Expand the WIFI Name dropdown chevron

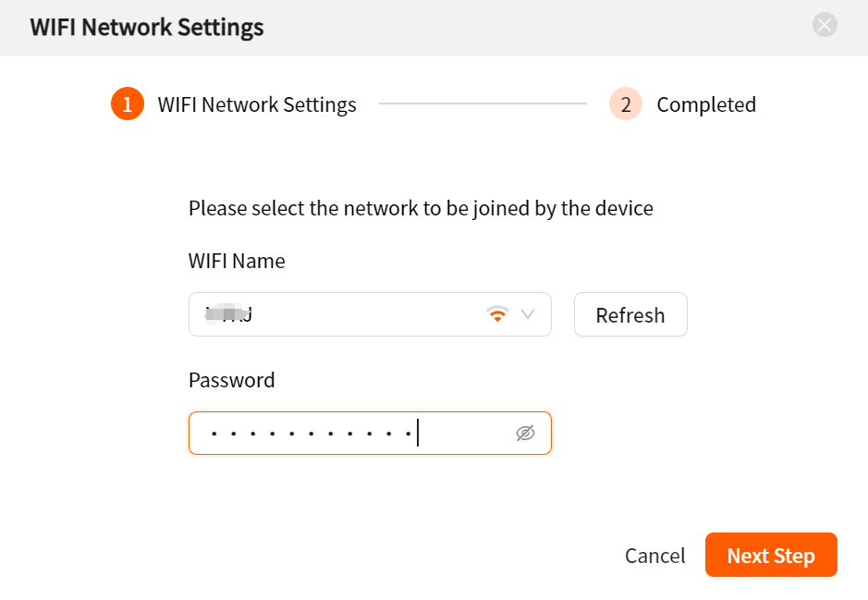(528, 314)
